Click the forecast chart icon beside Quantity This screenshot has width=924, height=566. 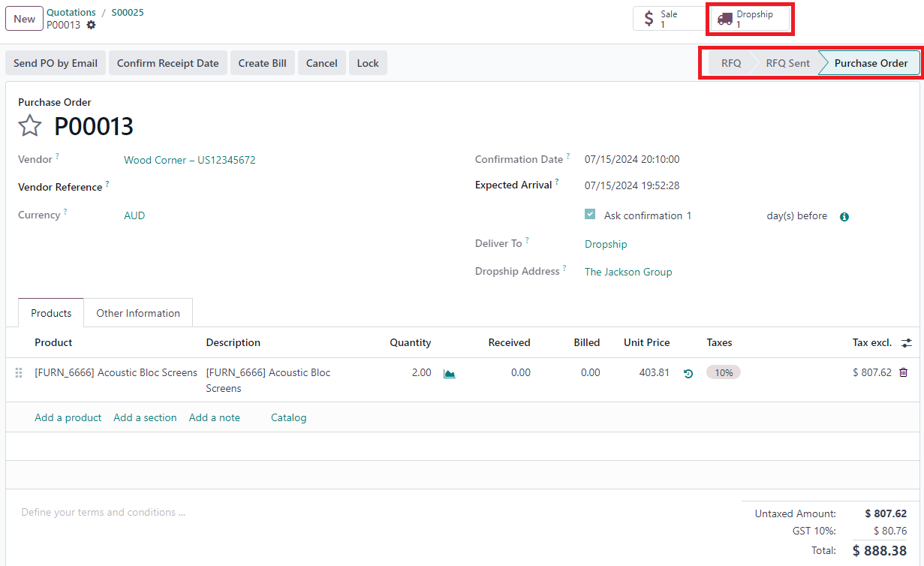click(x=450, y=373)
